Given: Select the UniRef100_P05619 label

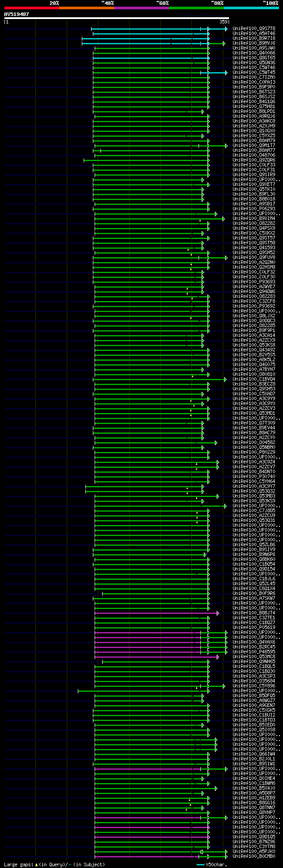Looking at the screenshot, I should (x=254, y=628).
